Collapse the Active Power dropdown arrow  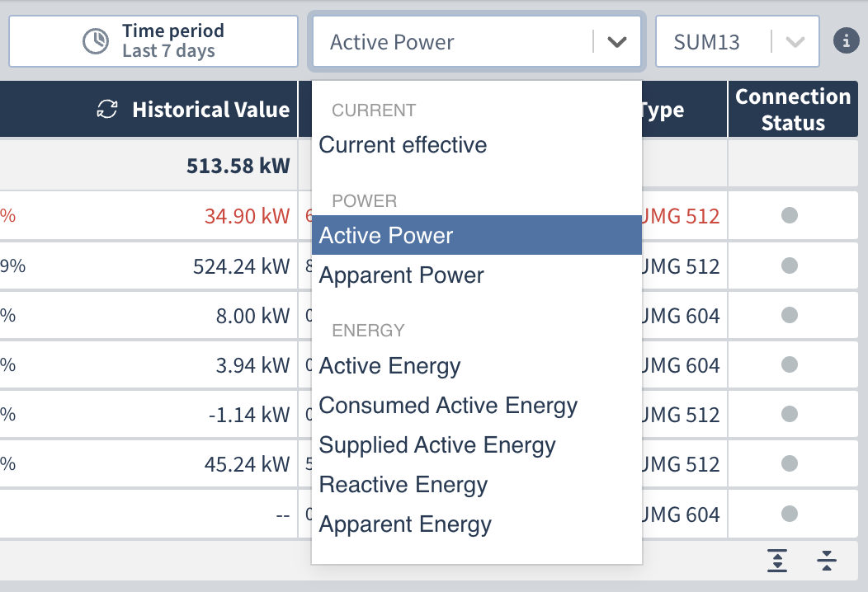616,42
